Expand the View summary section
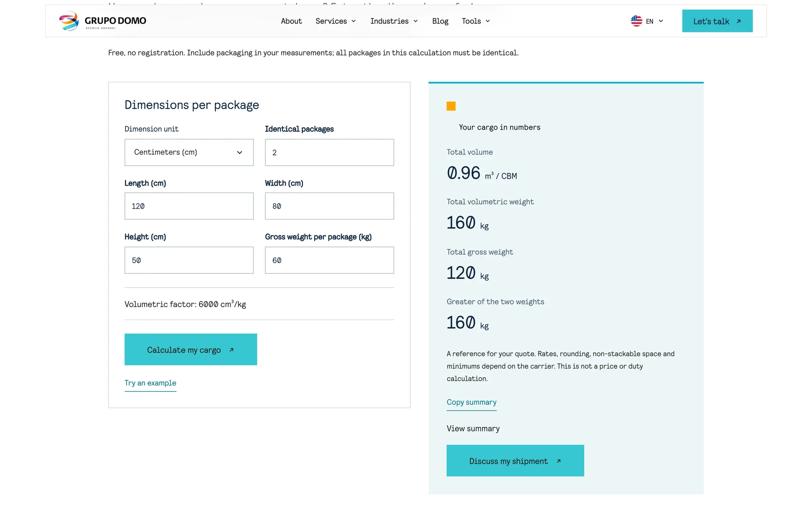Image resolution: width=812 pixels, height=508 pixels. coord(473,429)
